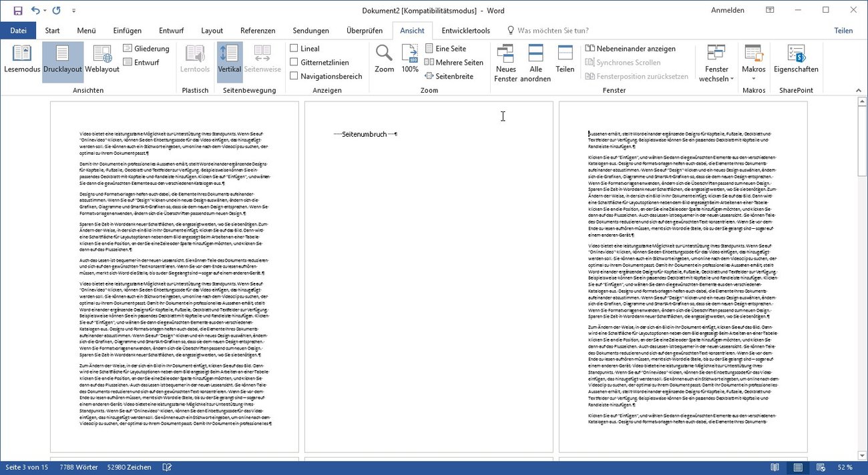The image size is (868, 475).
Task: Click Anmelden to sign in
Action: (x=728, y=11)
